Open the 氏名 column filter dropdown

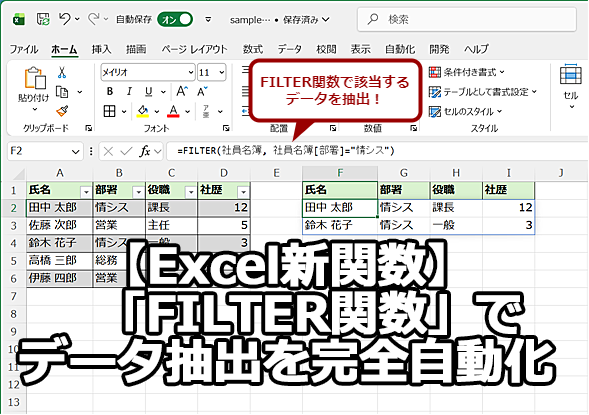point(86,192)
